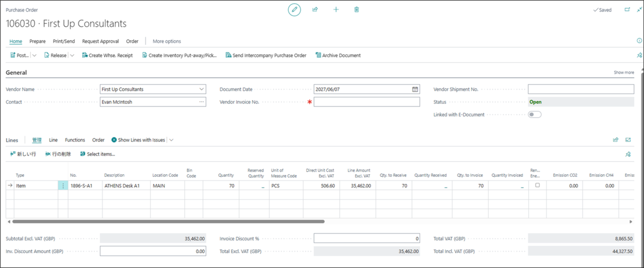
Task: Click Location Code cell MAIN
Action: 167,185
